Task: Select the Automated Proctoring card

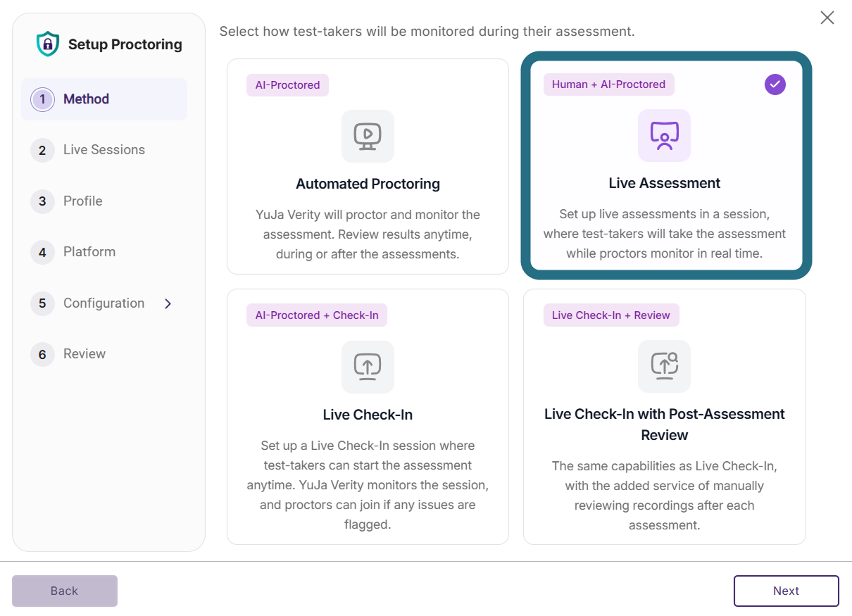Action: [368, 166]
